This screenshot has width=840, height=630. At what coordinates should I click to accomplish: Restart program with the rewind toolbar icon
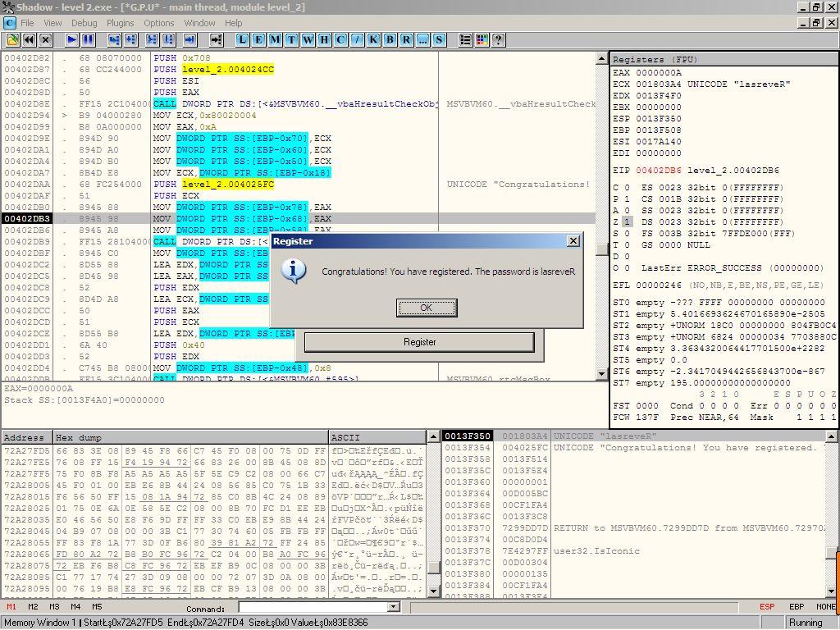click(x=29, y=39)
